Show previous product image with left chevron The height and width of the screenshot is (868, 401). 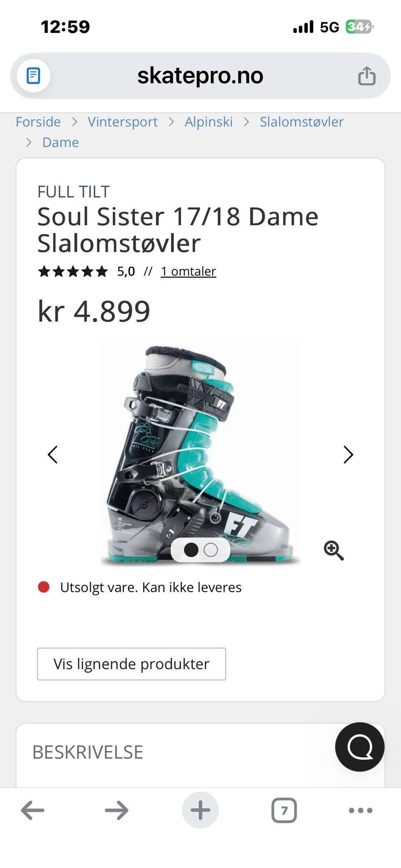click(x=53, y=454)
